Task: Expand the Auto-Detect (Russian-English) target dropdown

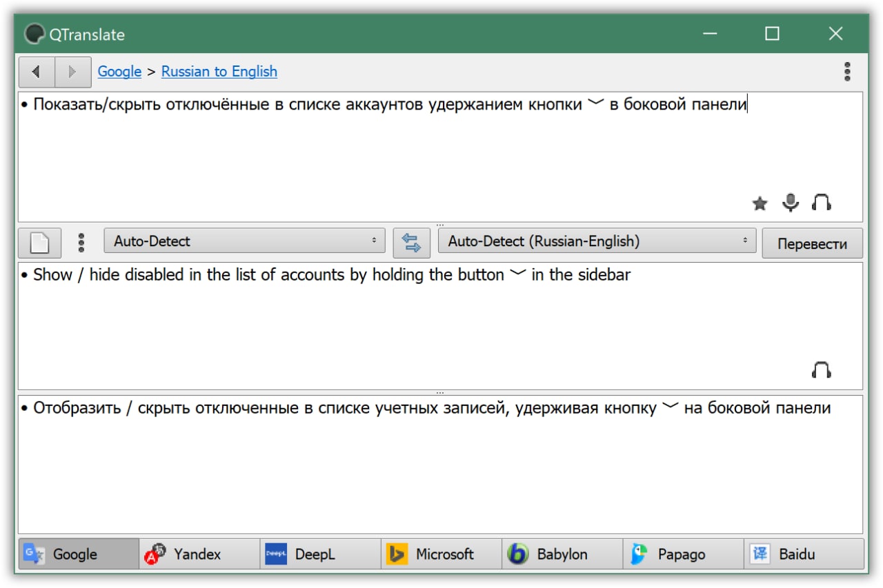Action: [x=597, y=241]
